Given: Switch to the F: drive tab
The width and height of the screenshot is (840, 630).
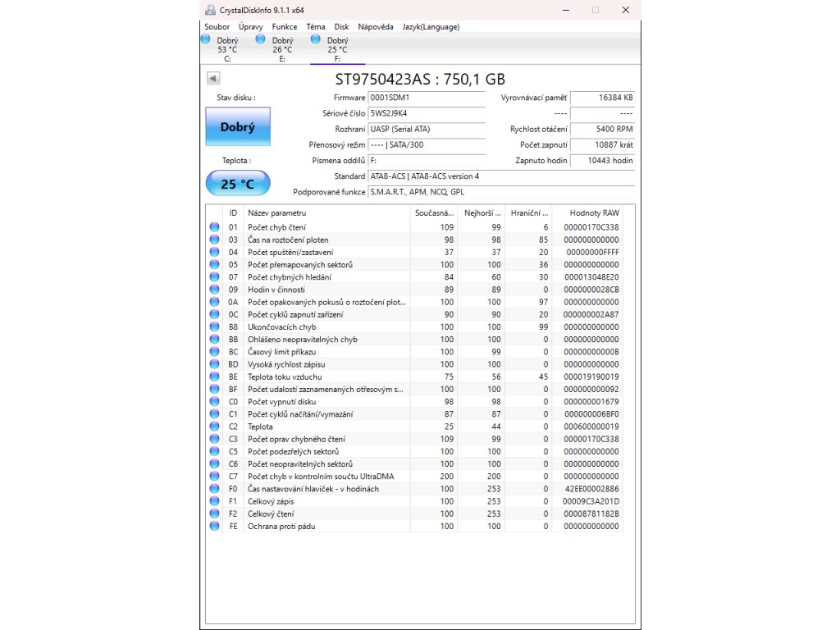Looking at the screenshot, I should pos(337,49).
